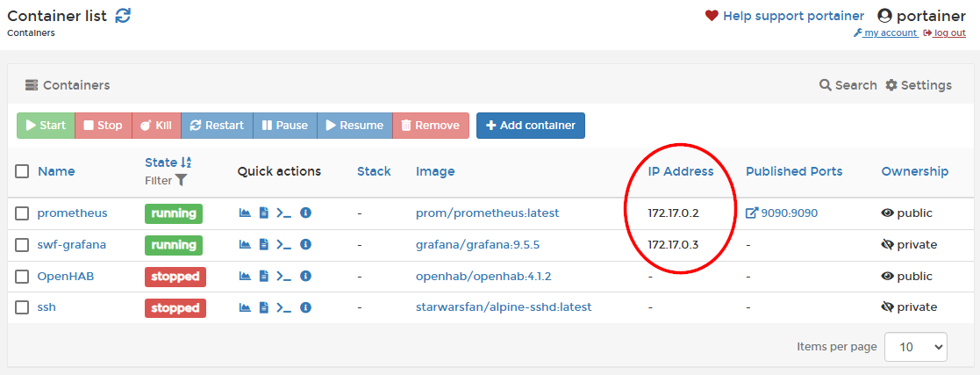
Task: Sort by Published Ports column header
Action: coord(794,171)
